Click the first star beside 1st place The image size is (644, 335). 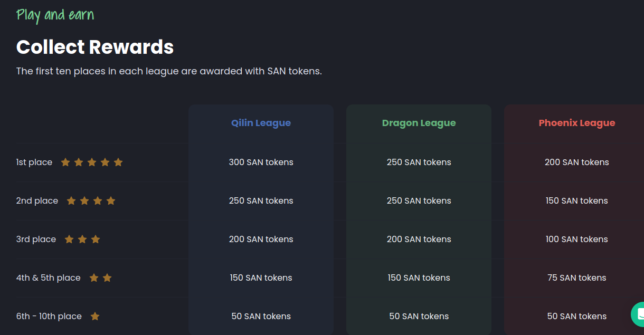[65, 162]
